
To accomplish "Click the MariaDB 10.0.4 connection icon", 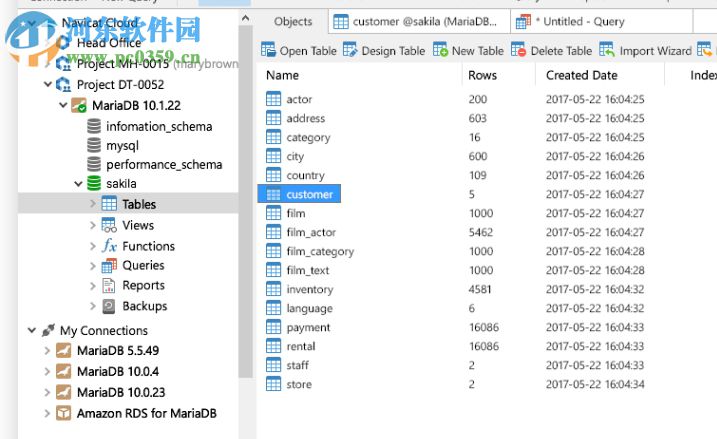I will point(64,371).
